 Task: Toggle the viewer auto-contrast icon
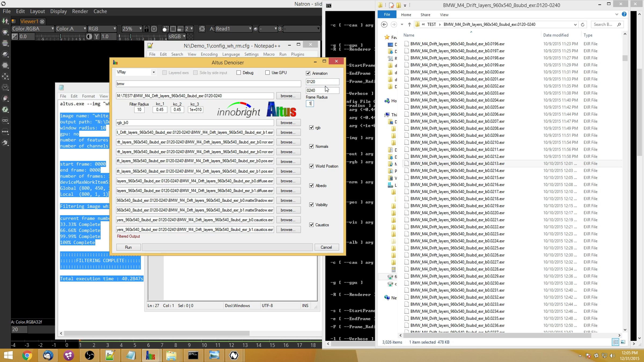pos(89,36)
